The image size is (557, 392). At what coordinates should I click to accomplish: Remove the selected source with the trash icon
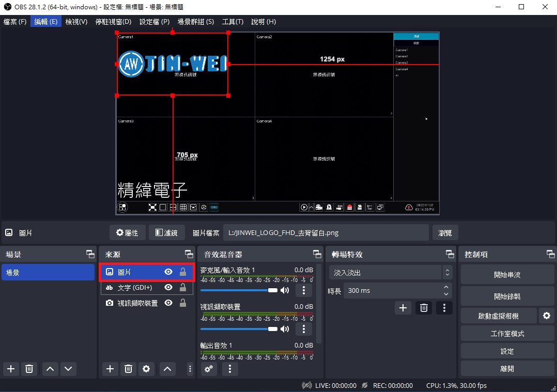pyautogui.click(x=128, y=369)
